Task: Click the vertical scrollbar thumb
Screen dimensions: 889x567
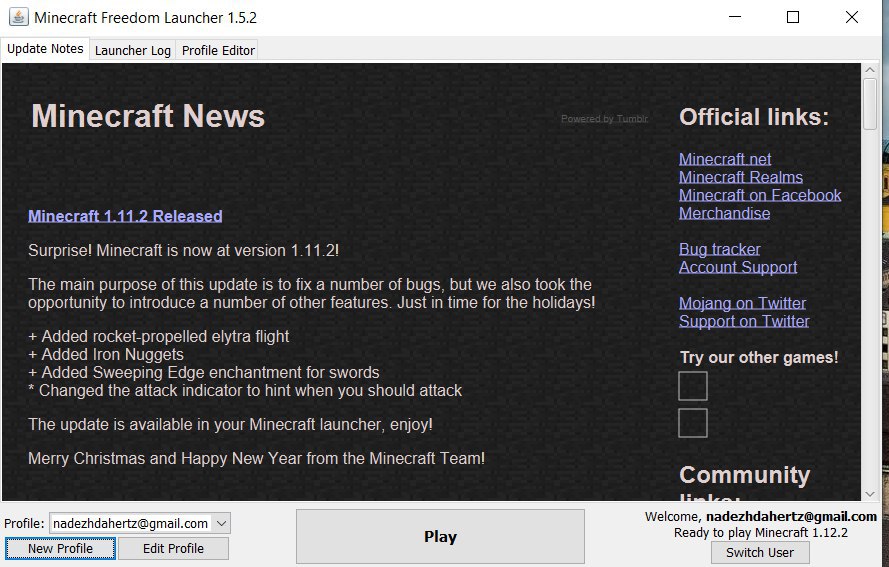Action: point(870,104)
